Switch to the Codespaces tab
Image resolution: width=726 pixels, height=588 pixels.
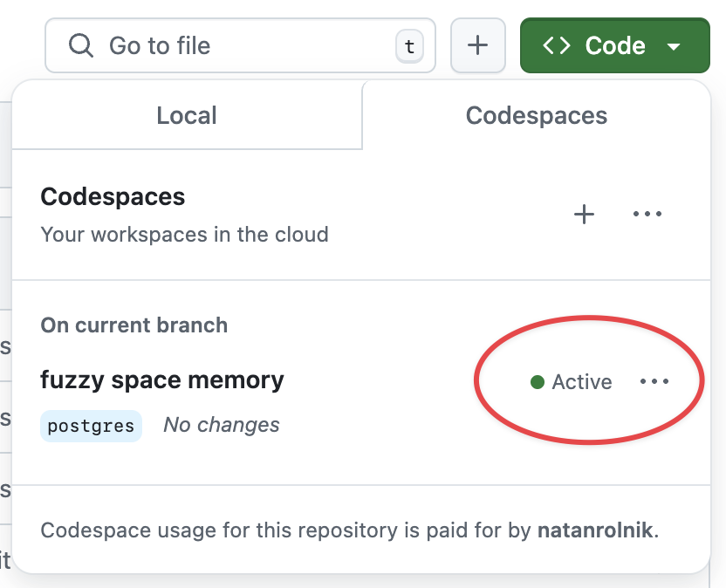point(535,115)
